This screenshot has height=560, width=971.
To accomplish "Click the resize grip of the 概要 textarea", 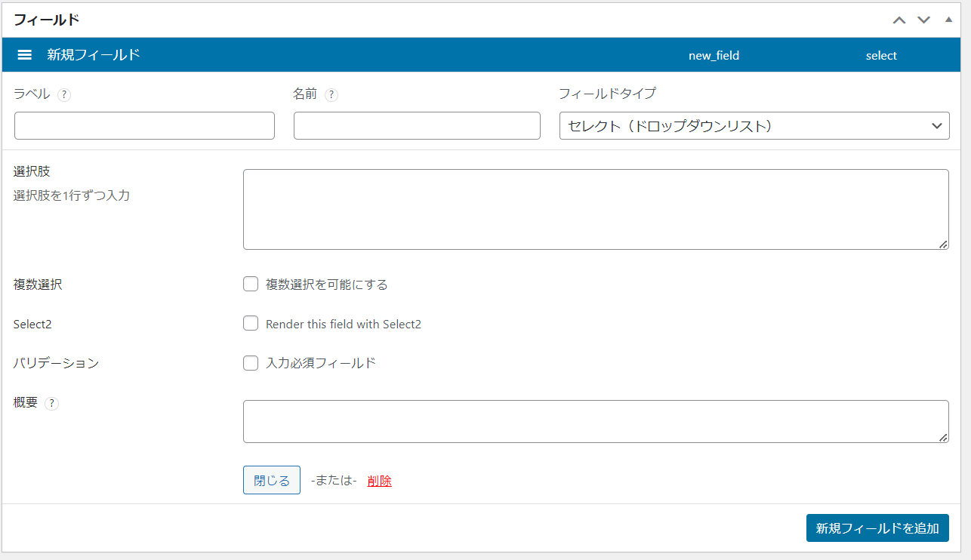I will (944, 438).
